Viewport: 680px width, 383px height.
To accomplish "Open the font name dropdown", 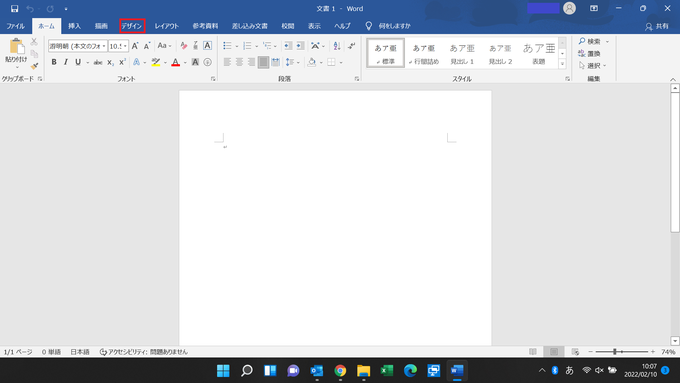I will pos(104,46).
